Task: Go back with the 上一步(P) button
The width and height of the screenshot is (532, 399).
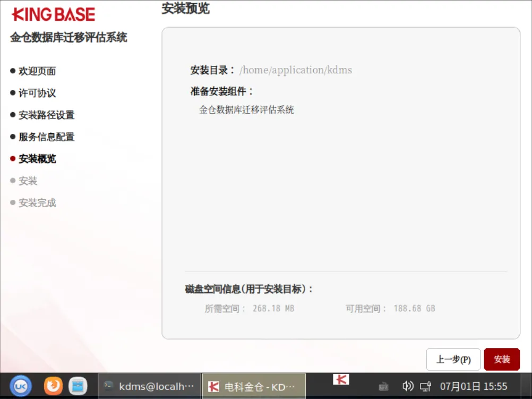Action: click(x=453, y=359)
